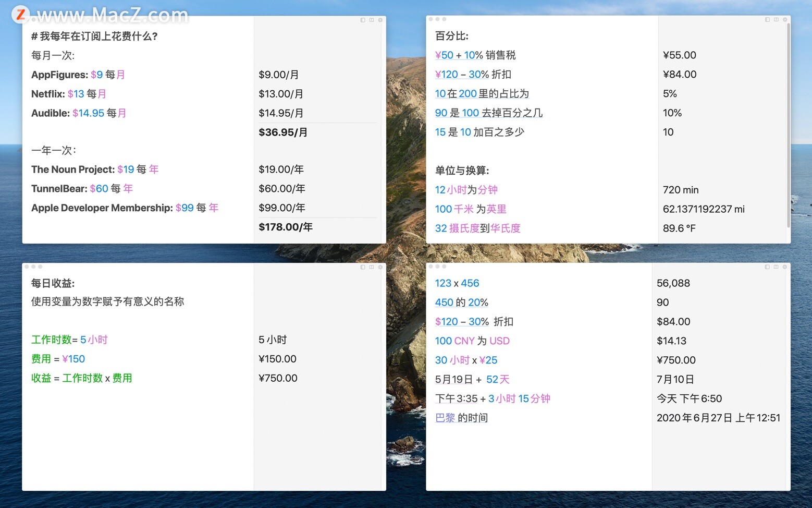
Task: Click the variable line 工作时数= 5 小时
Action: 69,340
